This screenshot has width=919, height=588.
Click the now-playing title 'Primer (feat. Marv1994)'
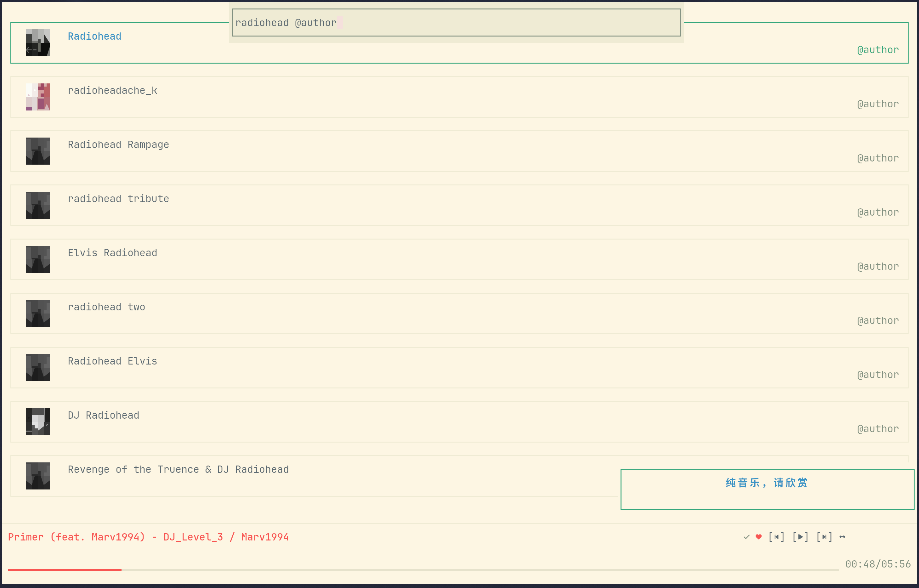[x=77, y=537]
